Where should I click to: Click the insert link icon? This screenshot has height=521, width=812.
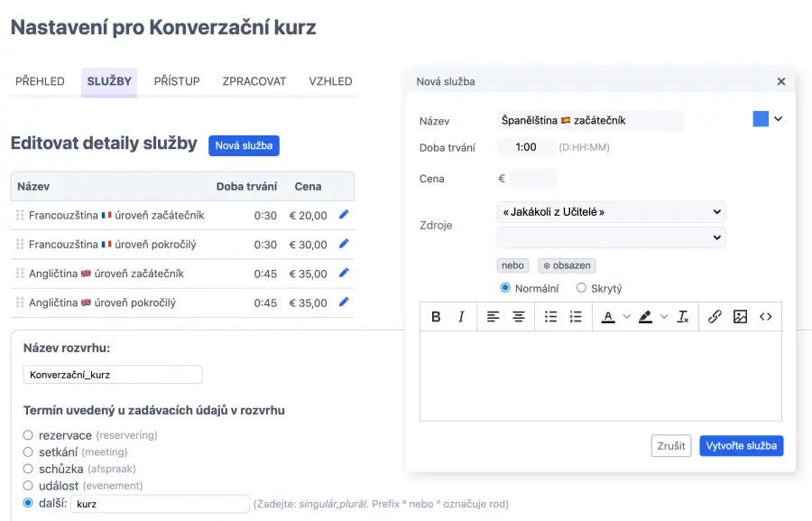[x=715, y=317]
